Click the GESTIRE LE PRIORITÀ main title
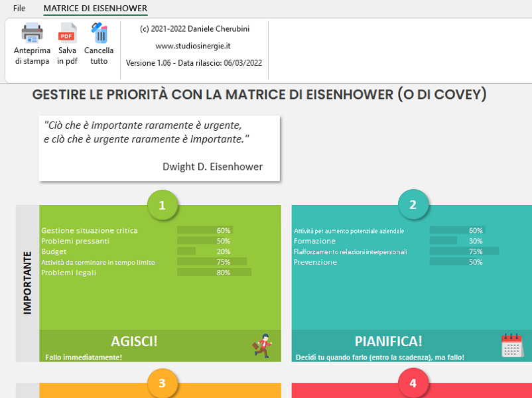Viewport: 532px width, 398px height. (259, 94)
